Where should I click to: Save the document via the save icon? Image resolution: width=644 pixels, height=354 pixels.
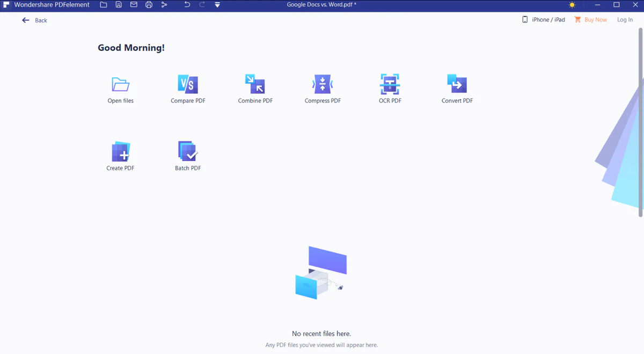click(118, 5)
